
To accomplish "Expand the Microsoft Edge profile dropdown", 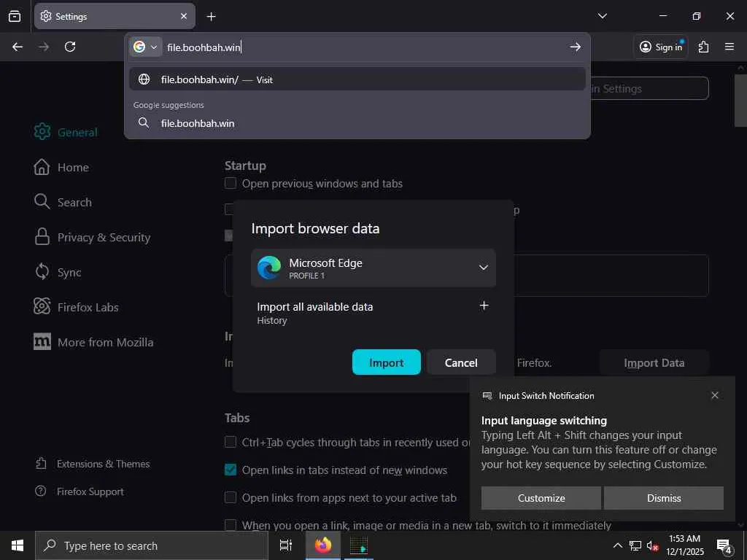I will point(373,268).
